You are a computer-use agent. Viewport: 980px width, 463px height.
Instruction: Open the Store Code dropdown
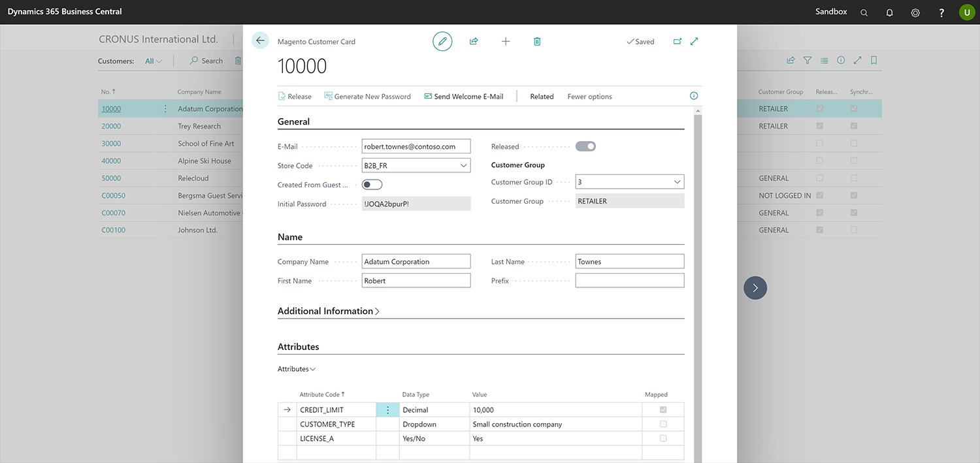464,166
